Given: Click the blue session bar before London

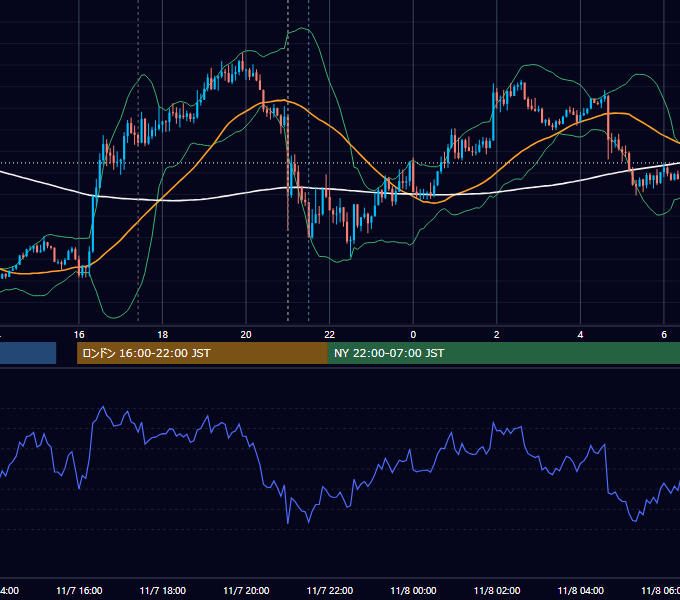Looking at the screenshot, I should 28,353.
